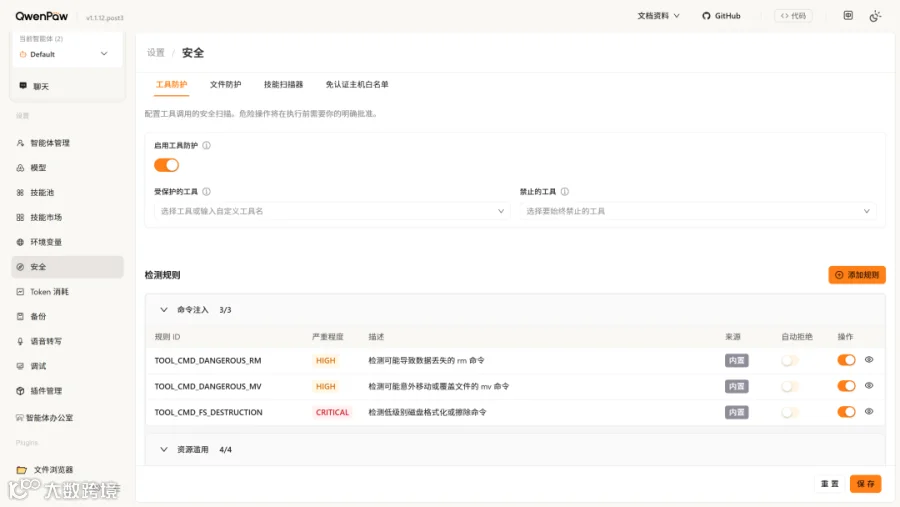Click the TOOL_CMD_DANGEROUS_RM rule ID text
This screenshot has width=900, height=507.
[x=208, y=361]
